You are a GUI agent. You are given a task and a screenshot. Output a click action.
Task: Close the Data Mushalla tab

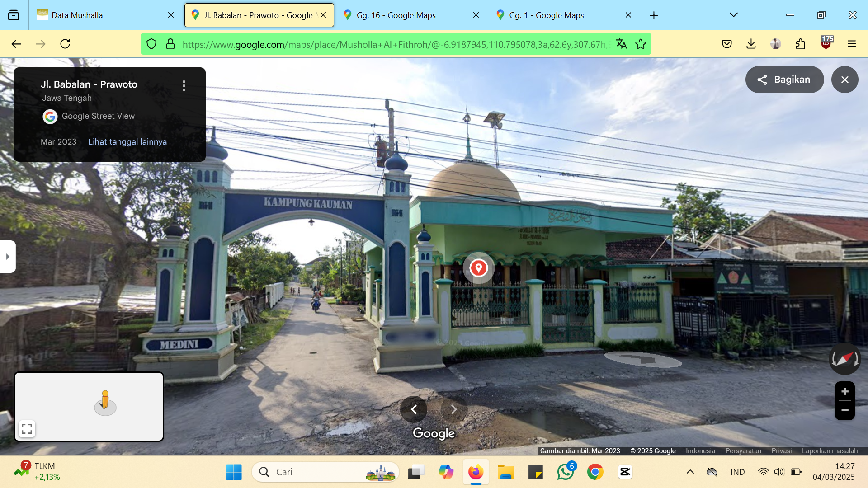pyautogui.click(x=171, y=15)
